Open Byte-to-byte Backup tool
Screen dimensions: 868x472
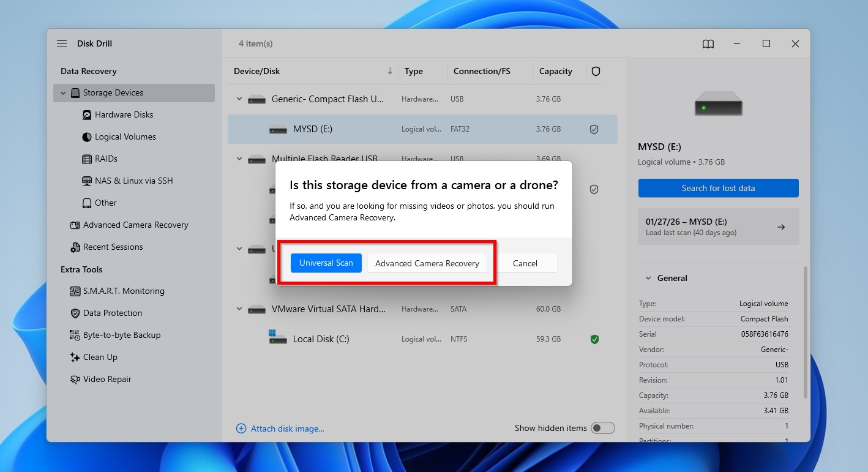122,335
